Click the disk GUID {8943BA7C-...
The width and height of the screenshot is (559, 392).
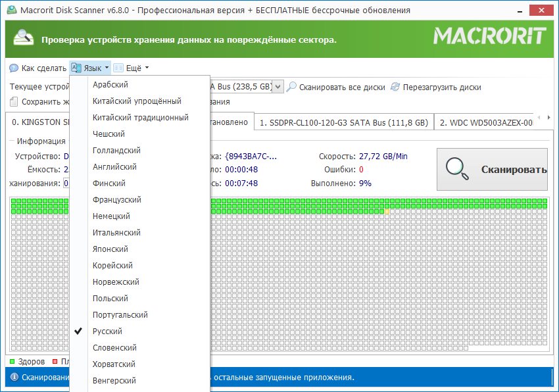251,157
